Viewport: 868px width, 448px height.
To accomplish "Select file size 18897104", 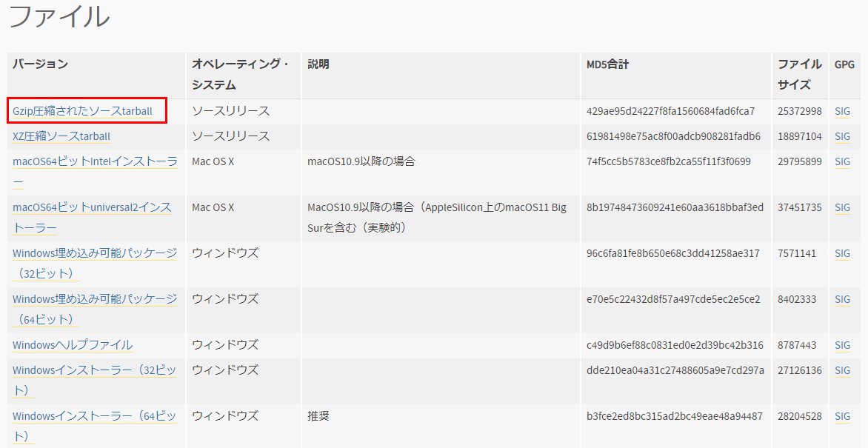I will [800, 136].
